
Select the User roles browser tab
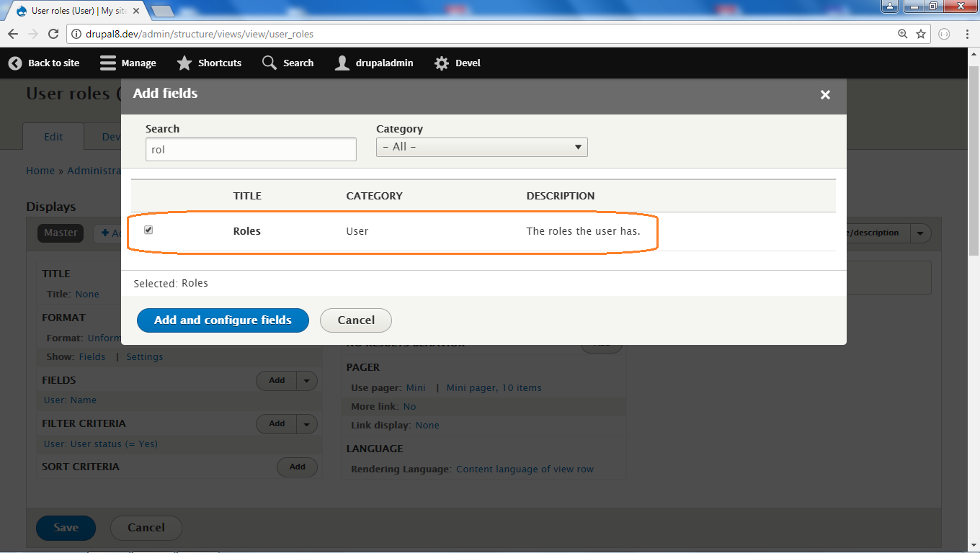point(78,11)
